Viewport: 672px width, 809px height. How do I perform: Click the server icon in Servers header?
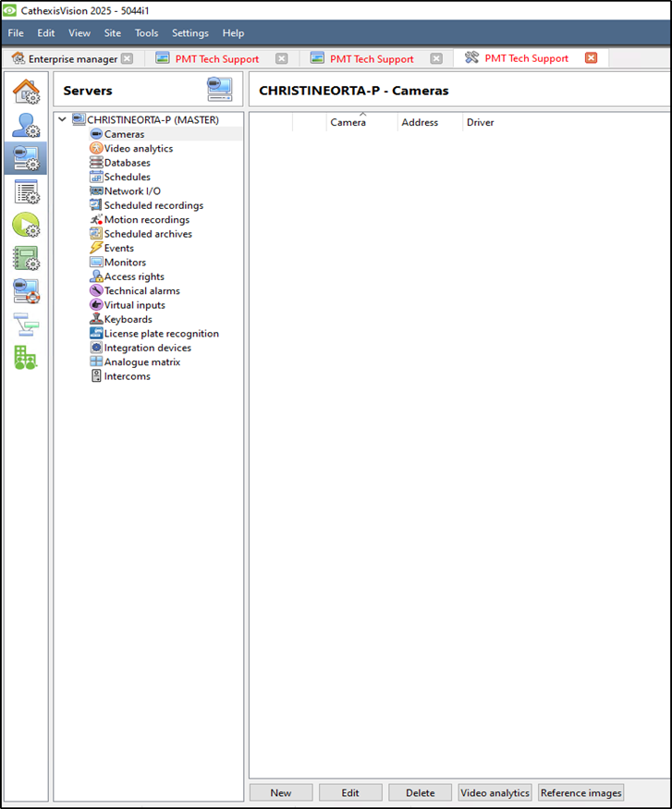click(220, 90)
